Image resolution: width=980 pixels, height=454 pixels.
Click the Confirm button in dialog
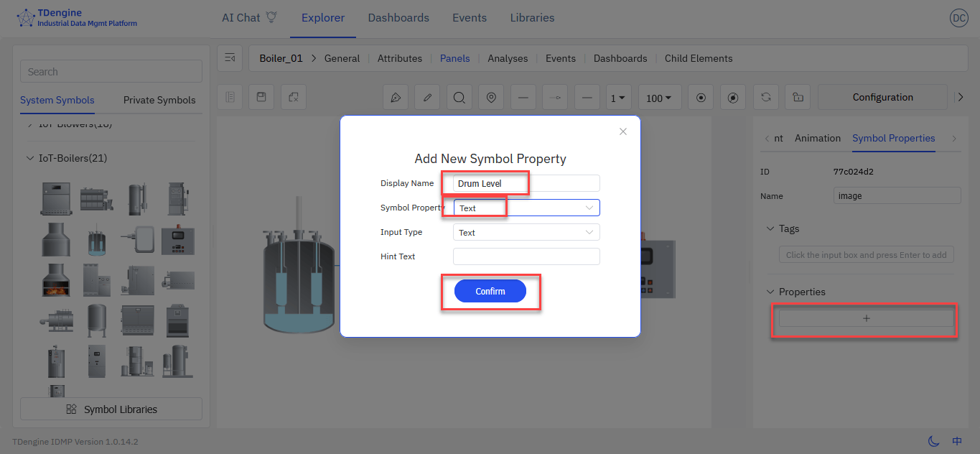[490, 291]
